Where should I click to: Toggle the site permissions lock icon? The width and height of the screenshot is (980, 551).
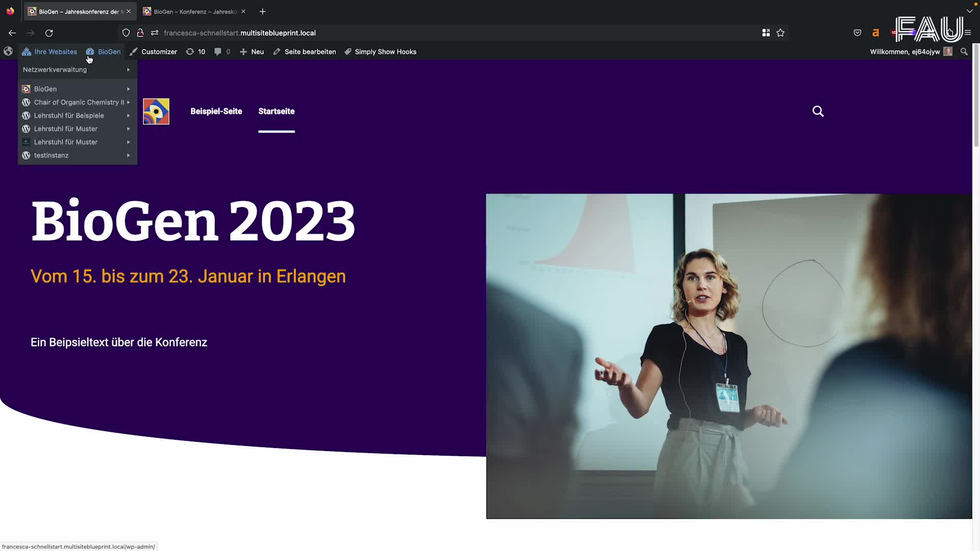point(140,33)
